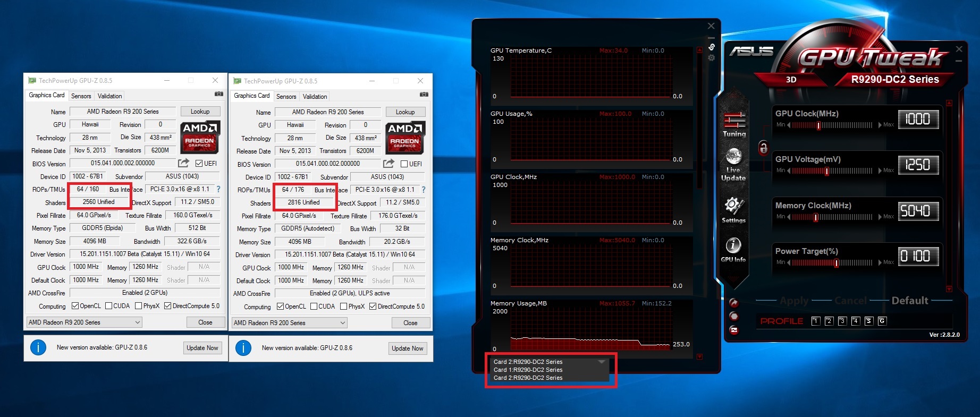The width and height of the screenshot is (980, 417).
Task: Switch to Validation tab in UEFI-unchecked GPU-Z
Action: pyautogui.click(x=315, y=97)
